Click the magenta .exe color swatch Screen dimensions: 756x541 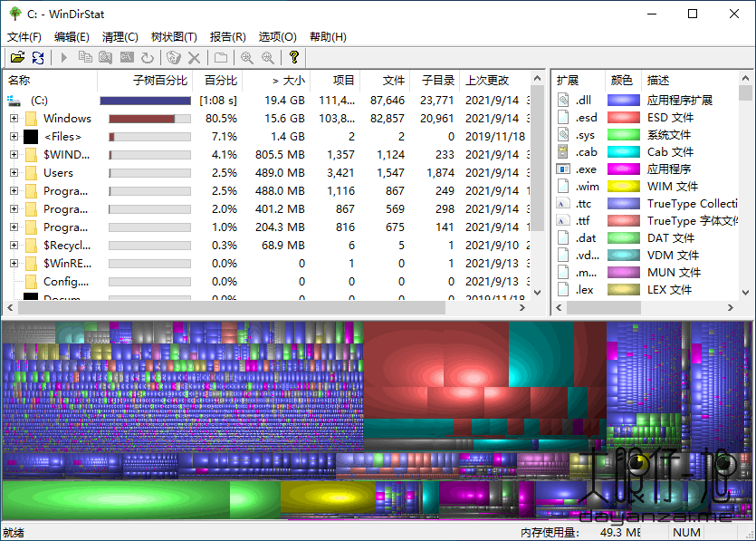(x=624, y=169)
